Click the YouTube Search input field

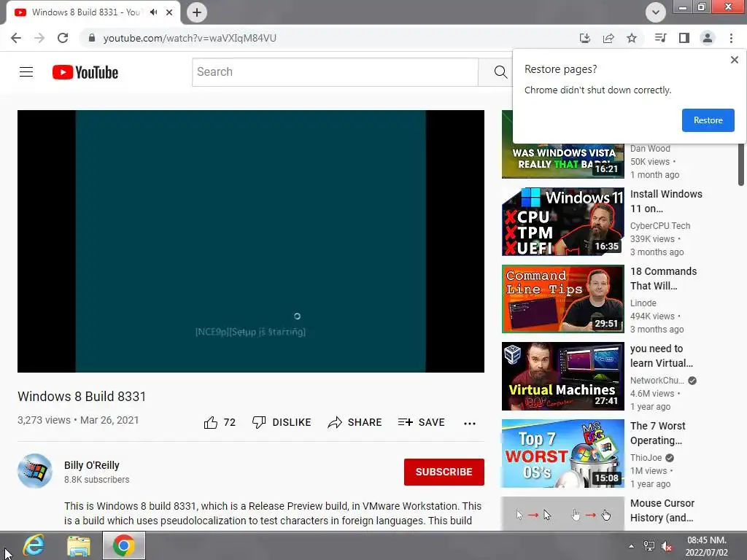tap(335, 72)
